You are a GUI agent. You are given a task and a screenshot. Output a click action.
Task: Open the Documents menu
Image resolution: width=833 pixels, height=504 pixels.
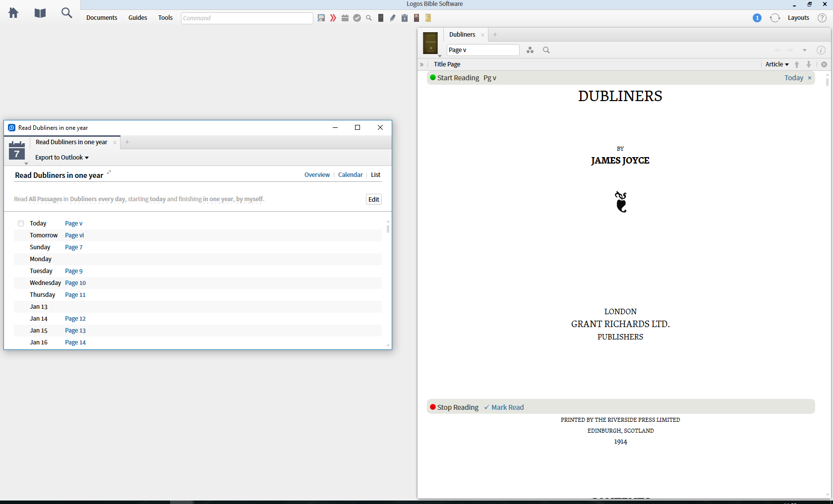[102, 18]
